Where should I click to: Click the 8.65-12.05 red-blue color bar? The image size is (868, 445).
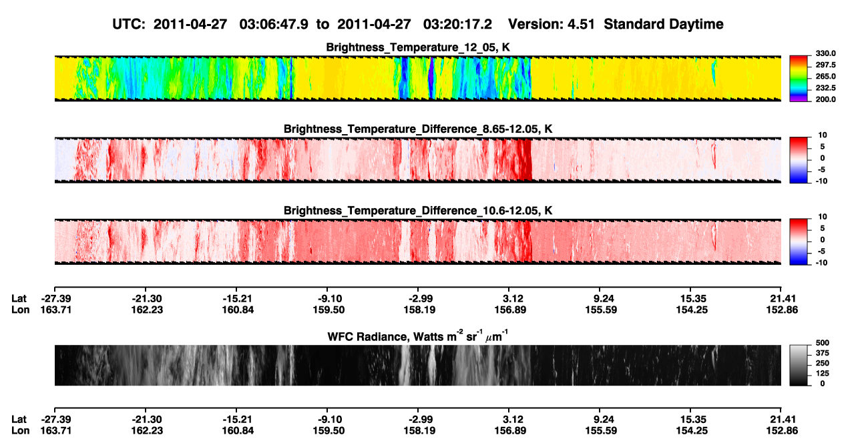pyautogui.click(x=799, y=160)
